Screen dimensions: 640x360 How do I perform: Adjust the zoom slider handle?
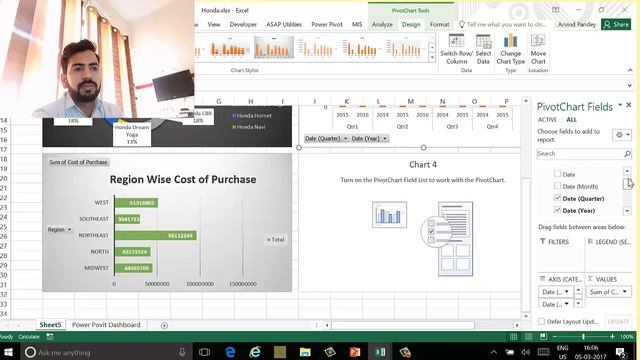pyautogui.click(x=583, y=337)
